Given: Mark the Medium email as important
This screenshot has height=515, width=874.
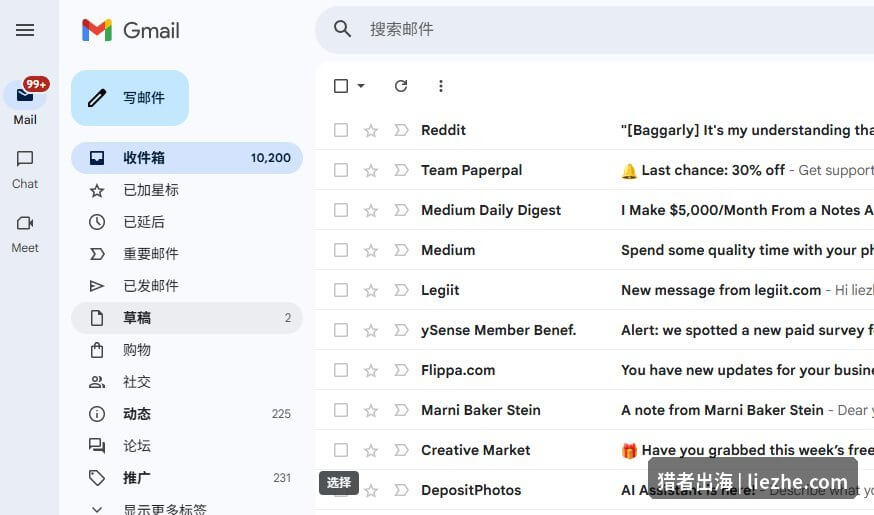Looking at the screenshot, I should click(401, 250).
